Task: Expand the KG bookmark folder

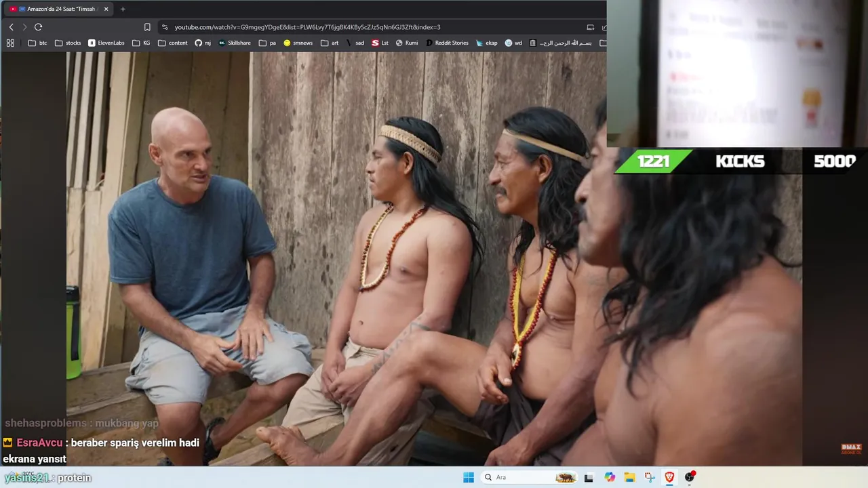Action: tap(142, 43)
